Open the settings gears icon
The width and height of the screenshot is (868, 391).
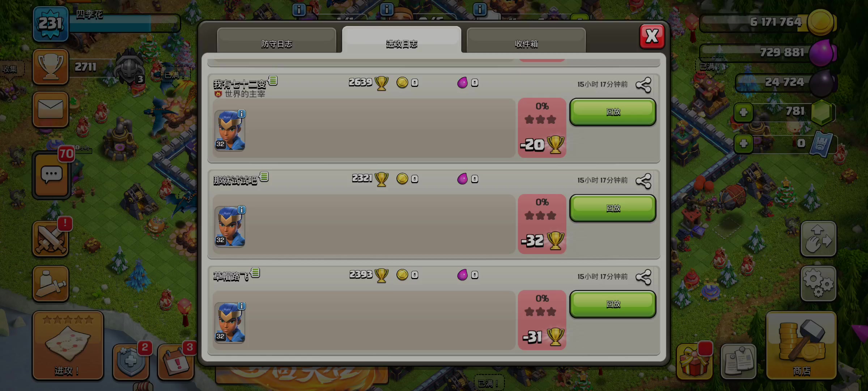[x=818, y=284]
